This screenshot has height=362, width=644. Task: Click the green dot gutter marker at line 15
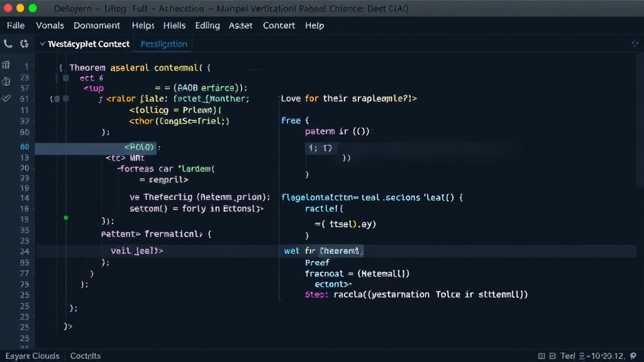tap(65, 217)
